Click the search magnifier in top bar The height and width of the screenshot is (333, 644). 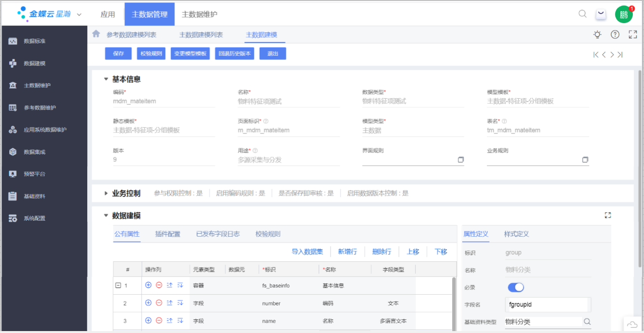click(582, 14)
